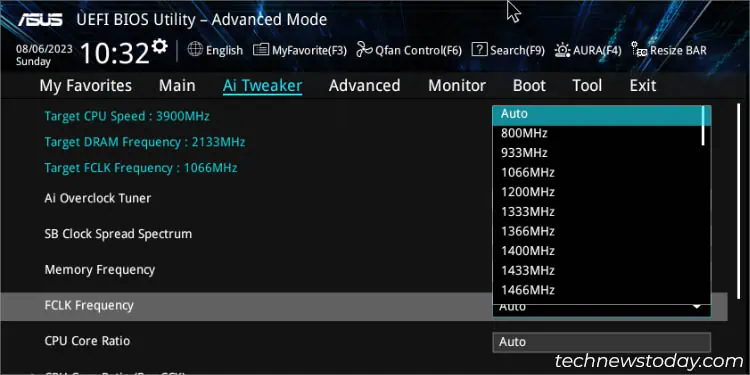Switch to Exit tab

tap(642, 86)
